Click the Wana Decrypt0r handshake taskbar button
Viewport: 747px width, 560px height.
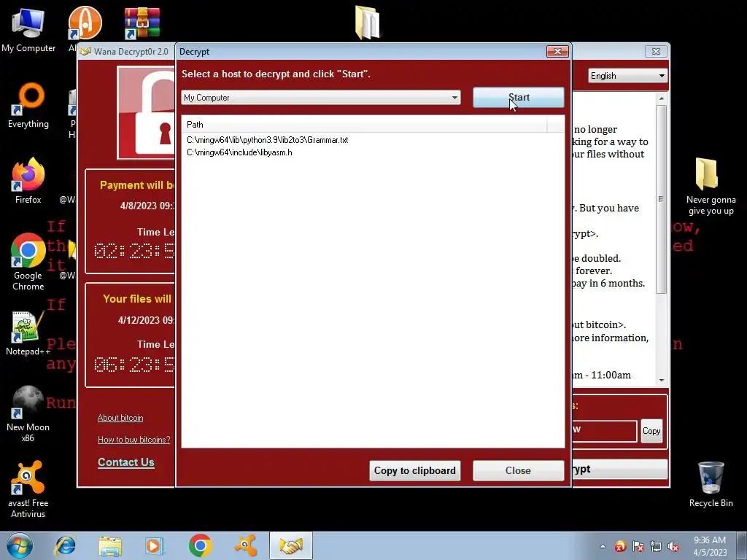290,545
